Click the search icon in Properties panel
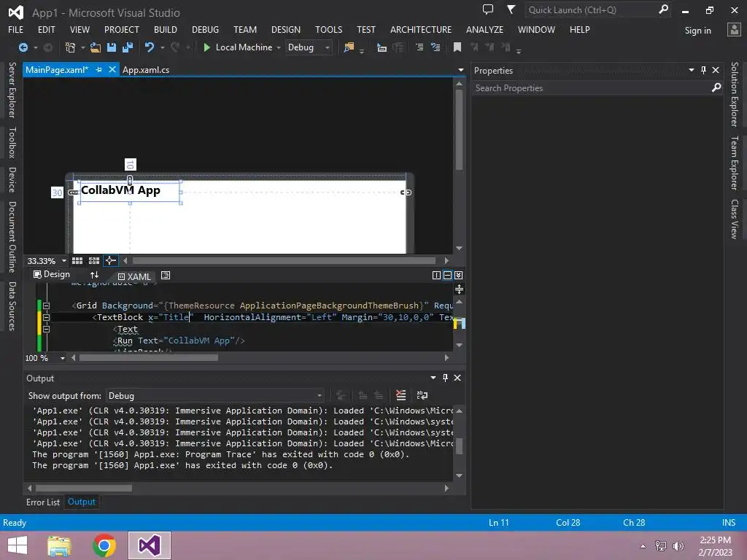The image size is (747, 560). pyautogui.click(x=716, y=87)
